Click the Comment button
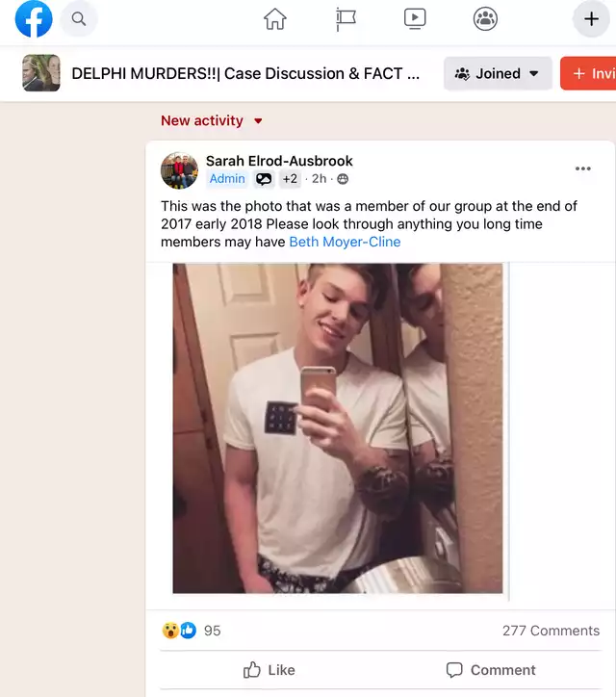Viewport: 616px width, 697px height. coord(491,670)
